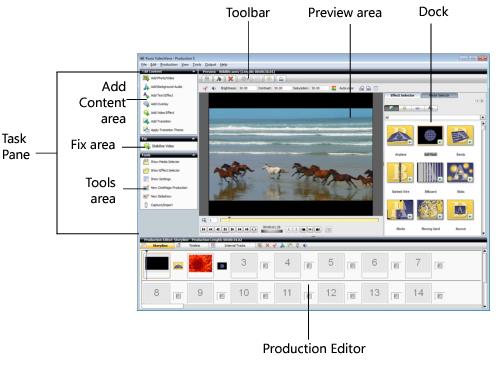501x369 pixels.
Task: Collapse the Tools panel header arrow
Action: click(x=194, y=155)
